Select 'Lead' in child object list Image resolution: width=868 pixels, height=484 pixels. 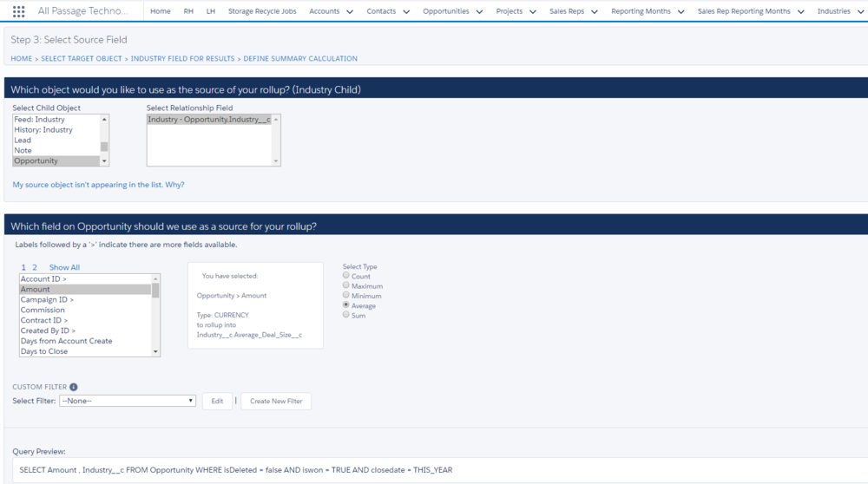coord(56,141)
